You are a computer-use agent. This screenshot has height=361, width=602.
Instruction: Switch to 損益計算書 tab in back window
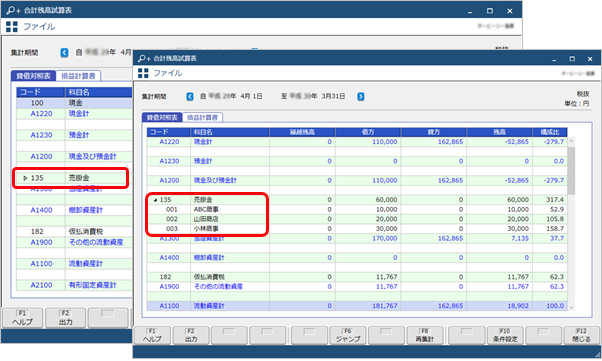[x=78, y=76]
